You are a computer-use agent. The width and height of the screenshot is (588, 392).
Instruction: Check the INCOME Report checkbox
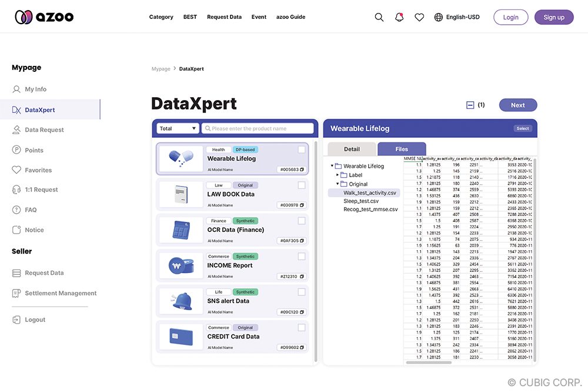pyautogui.click(x=302, y=257)
